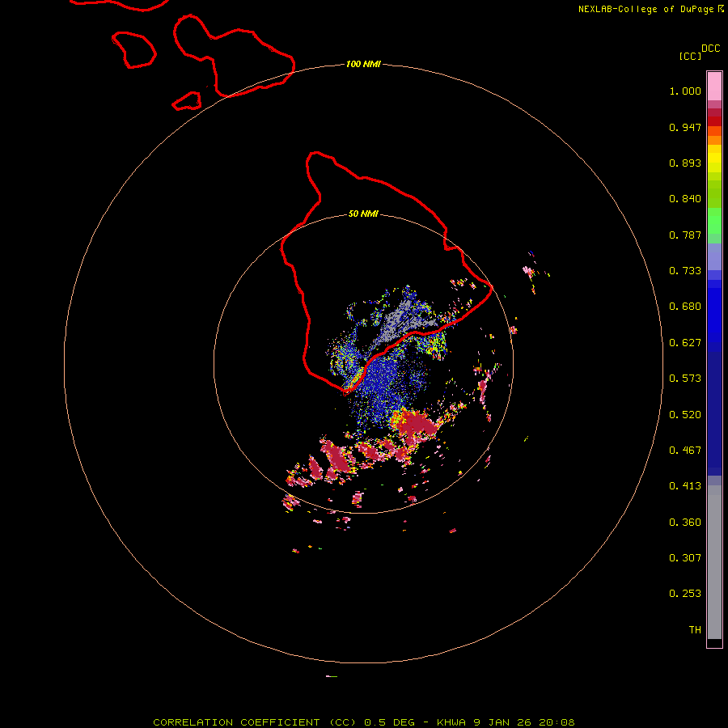This screenshot has width=728, height=728.
Task: Click the 0.413 legend value
Action: 685,486
